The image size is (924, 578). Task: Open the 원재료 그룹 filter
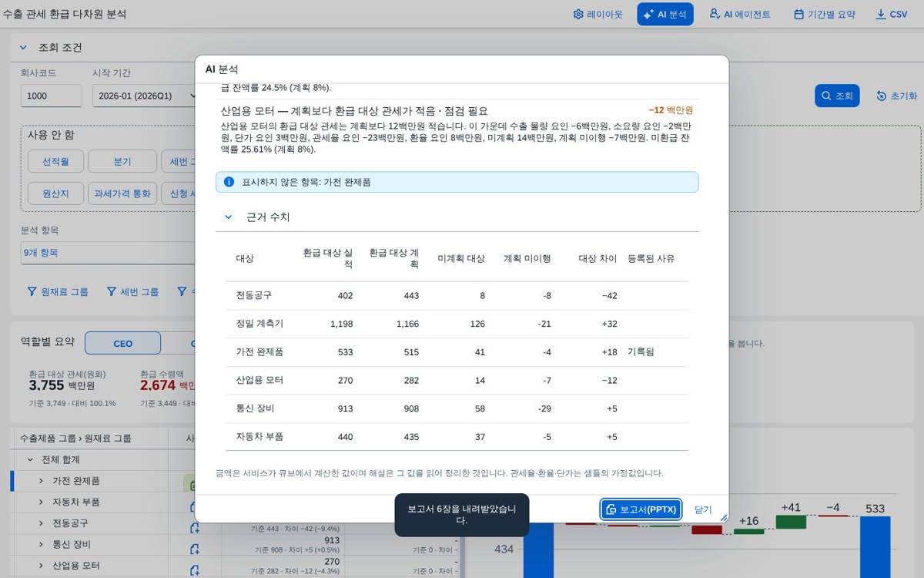click(x=58, y=291)
